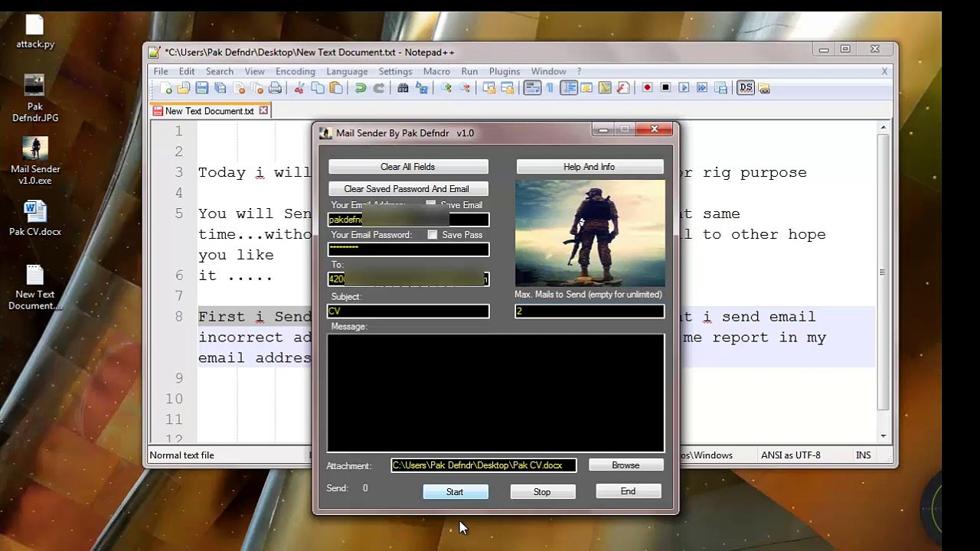Open the Run menu
This screenshot has width=980, height=551.
(x=469, y=71)
